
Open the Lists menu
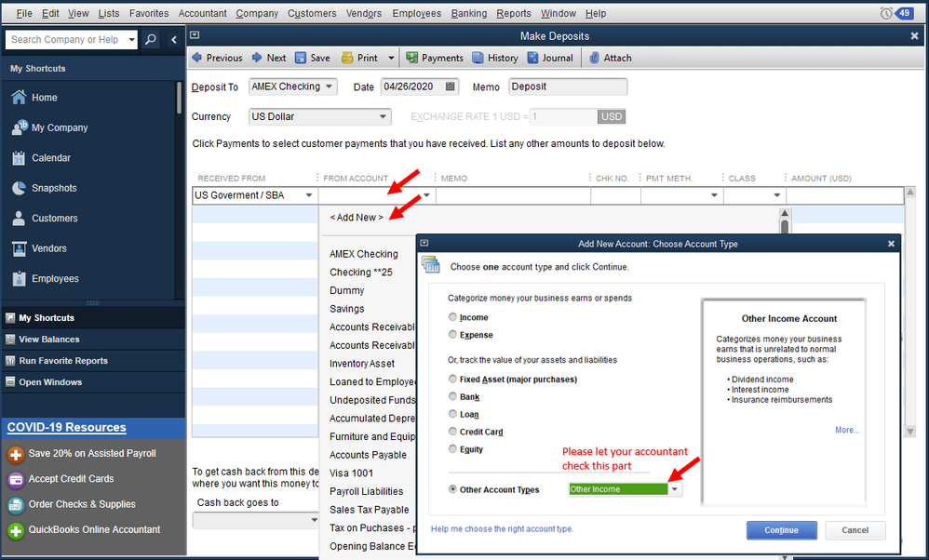click(108, 13)
